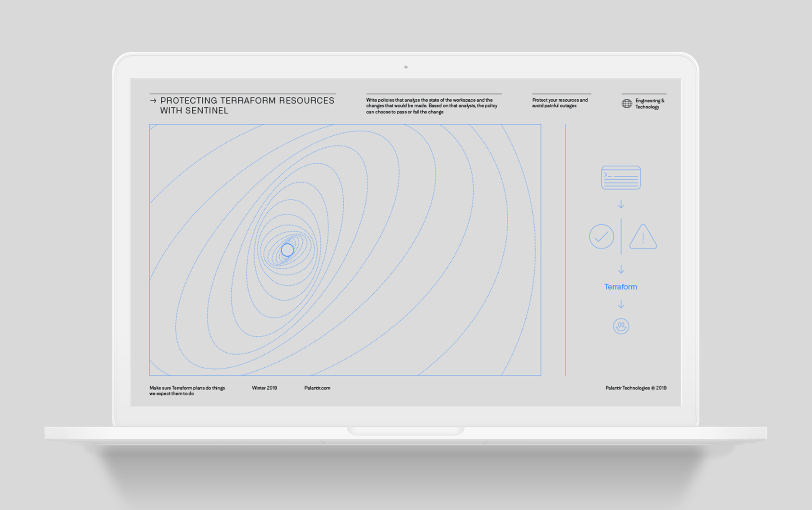812x510 pixels.
Task: Click the Write policies description paragraph
Action: 431,106
